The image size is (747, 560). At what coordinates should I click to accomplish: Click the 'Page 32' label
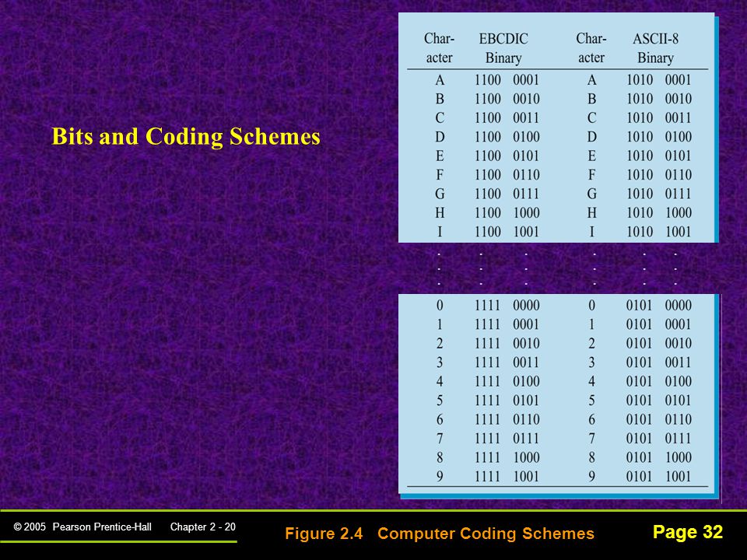[x=688, y=532]
